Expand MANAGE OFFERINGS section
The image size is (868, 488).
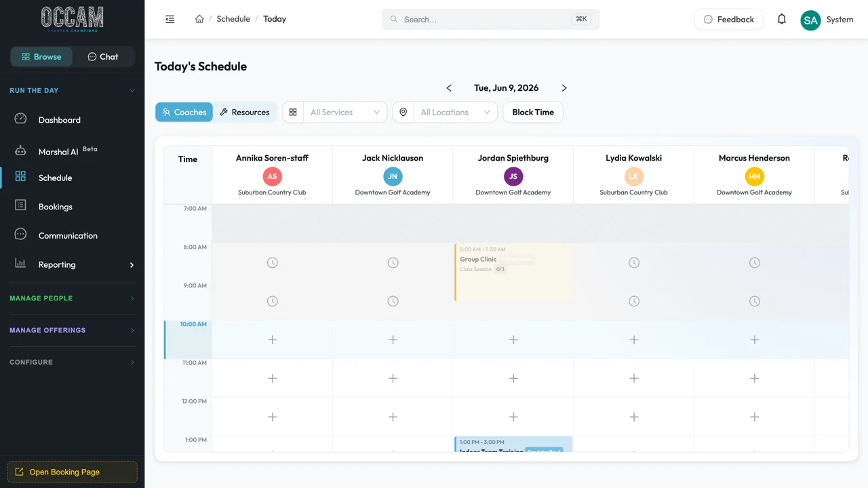point(72,330)
